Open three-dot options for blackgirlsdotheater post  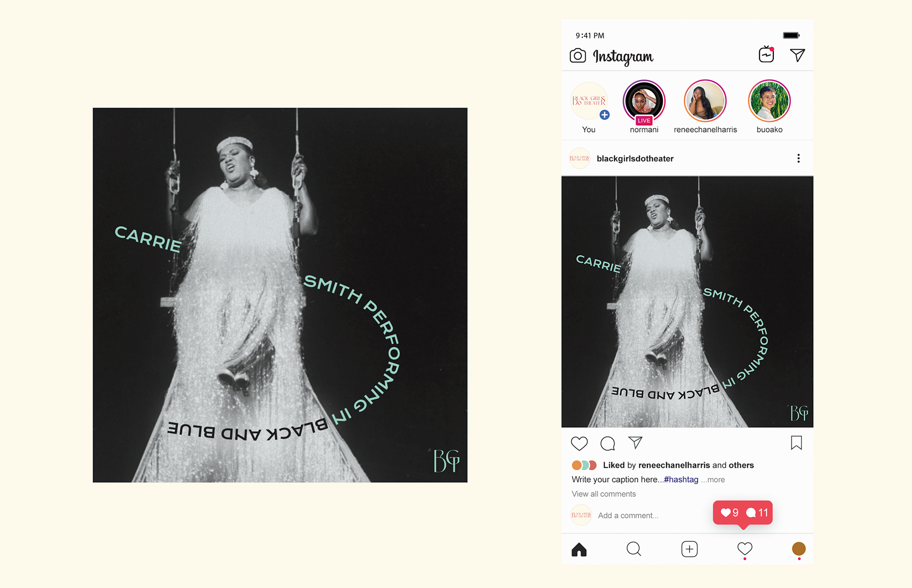point(798,158)
